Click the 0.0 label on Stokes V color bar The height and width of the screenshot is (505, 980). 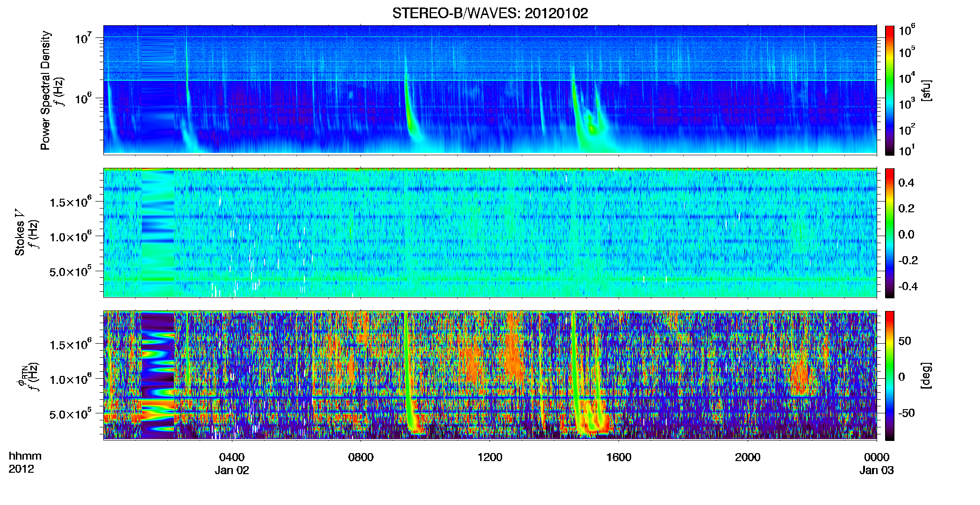coord(906,234)
